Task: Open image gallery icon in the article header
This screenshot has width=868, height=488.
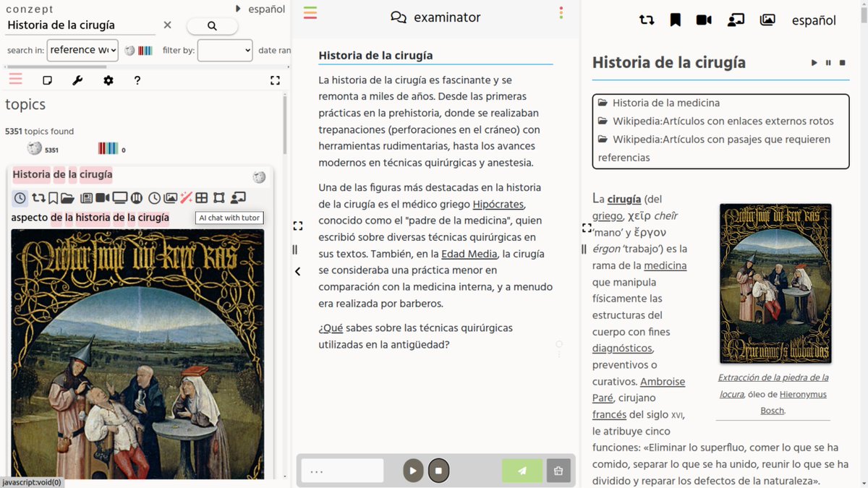Action: point(768,20)
